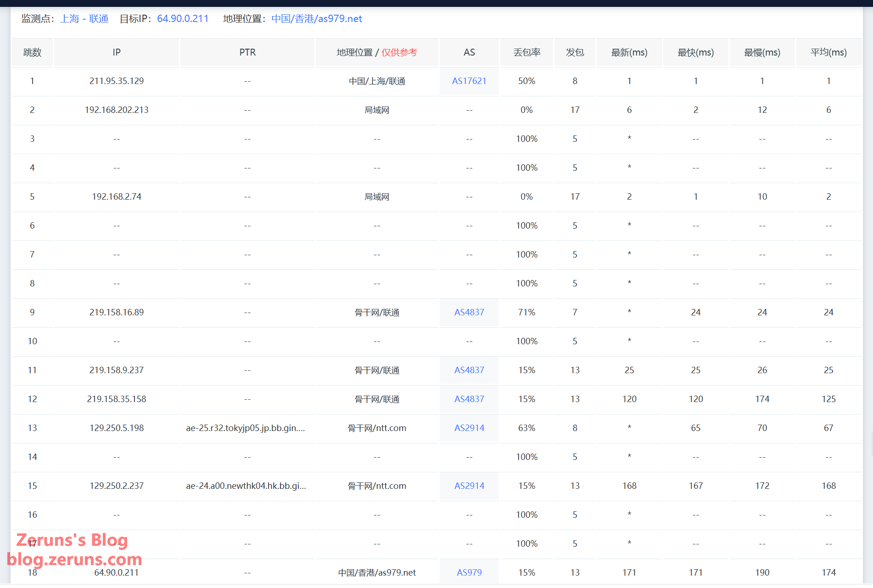Click AS4837 link beside 219.158.35.158

[469, 399]
